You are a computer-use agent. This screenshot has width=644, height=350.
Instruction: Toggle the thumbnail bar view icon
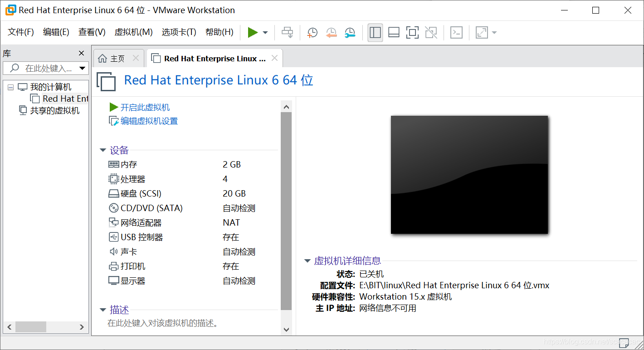tap(394, 32)
